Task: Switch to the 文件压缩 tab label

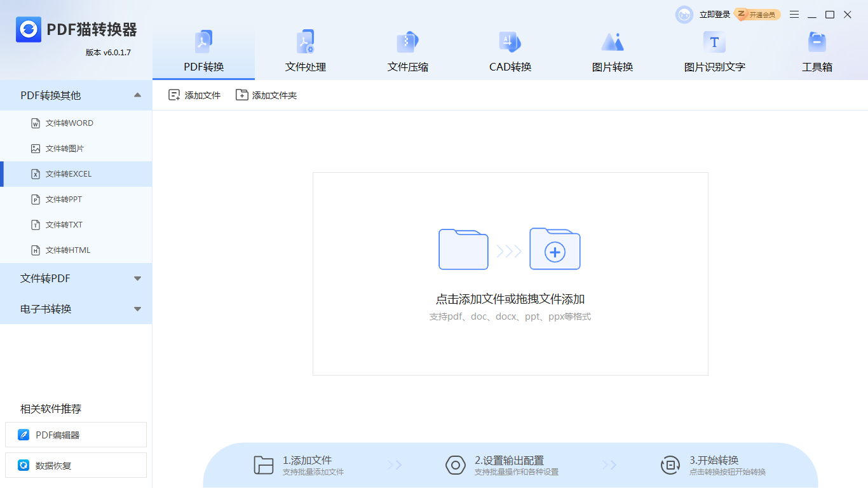Action: click(408, 67)
